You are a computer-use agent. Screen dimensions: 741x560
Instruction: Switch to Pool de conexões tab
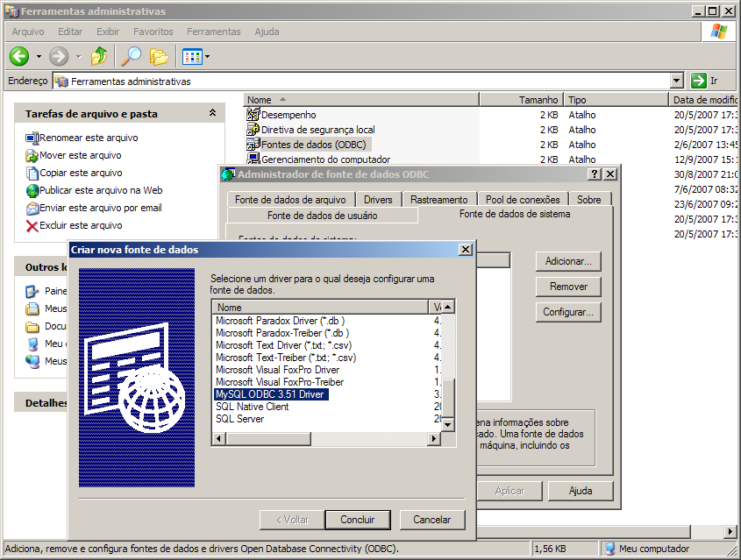[x=523, y=199]
